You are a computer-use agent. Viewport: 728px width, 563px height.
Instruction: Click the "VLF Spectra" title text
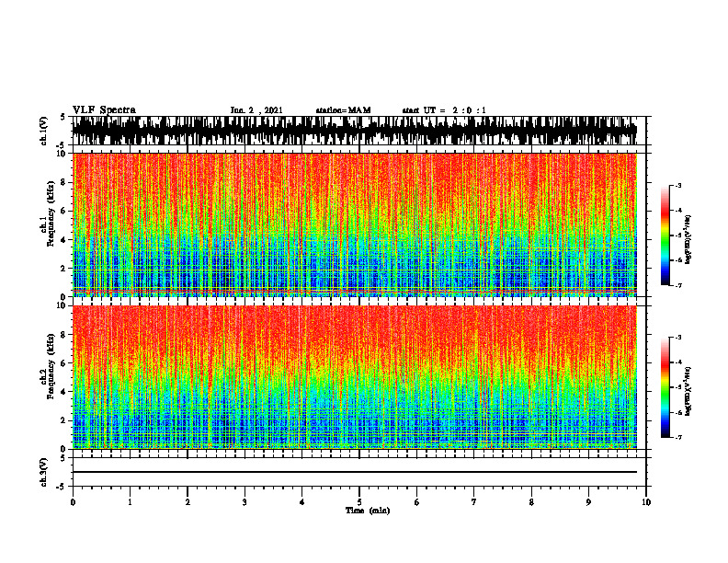(104, 110)
